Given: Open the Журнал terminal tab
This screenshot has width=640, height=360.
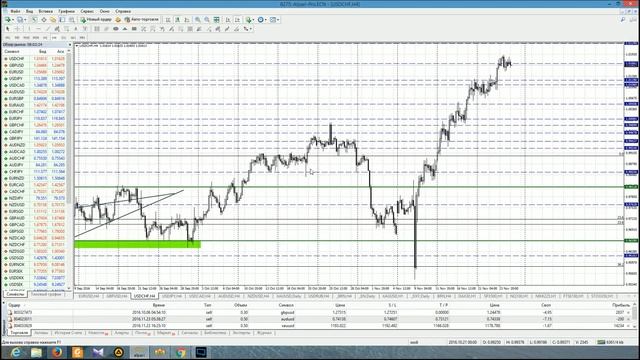Looking at the screenshot, I should pos(264,333).
